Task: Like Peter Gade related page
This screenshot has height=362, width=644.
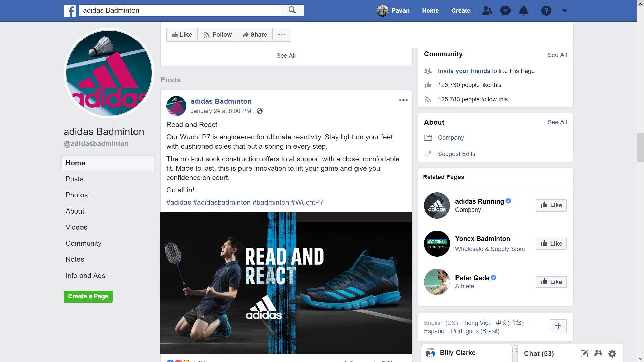Action: point(551,282)
